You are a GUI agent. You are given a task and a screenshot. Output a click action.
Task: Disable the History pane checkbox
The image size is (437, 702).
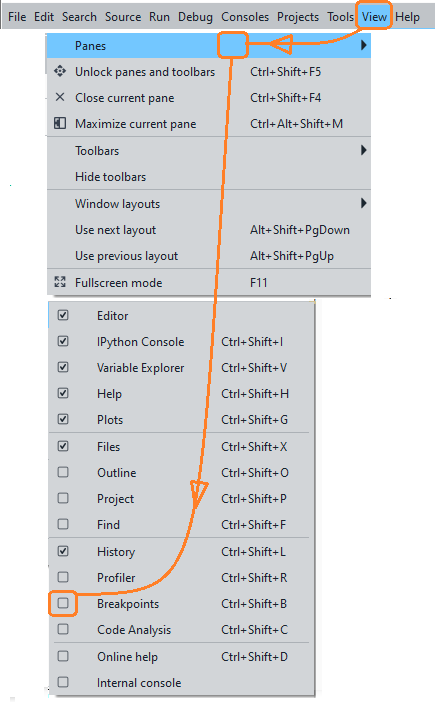pyautogui.click(x=63, y=551)
